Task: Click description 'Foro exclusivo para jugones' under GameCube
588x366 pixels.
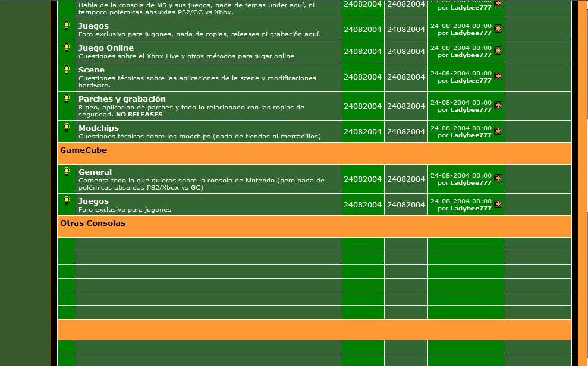Action: pyautogui.click(x=124, y=209)
